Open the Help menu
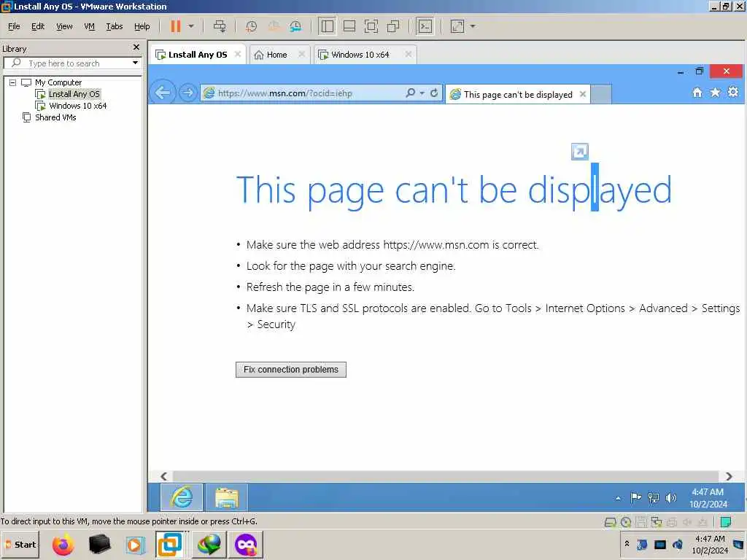The image size is (747, 560). [x=142, y=26]
